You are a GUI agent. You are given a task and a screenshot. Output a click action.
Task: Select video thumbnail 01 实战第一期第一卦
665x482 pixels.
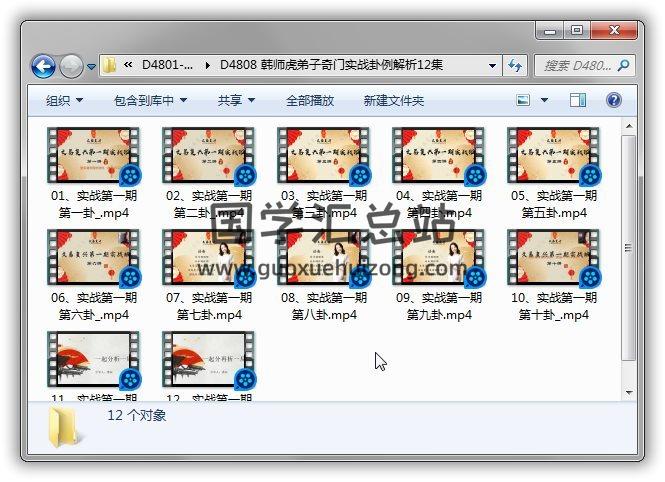tap(93, 156)
